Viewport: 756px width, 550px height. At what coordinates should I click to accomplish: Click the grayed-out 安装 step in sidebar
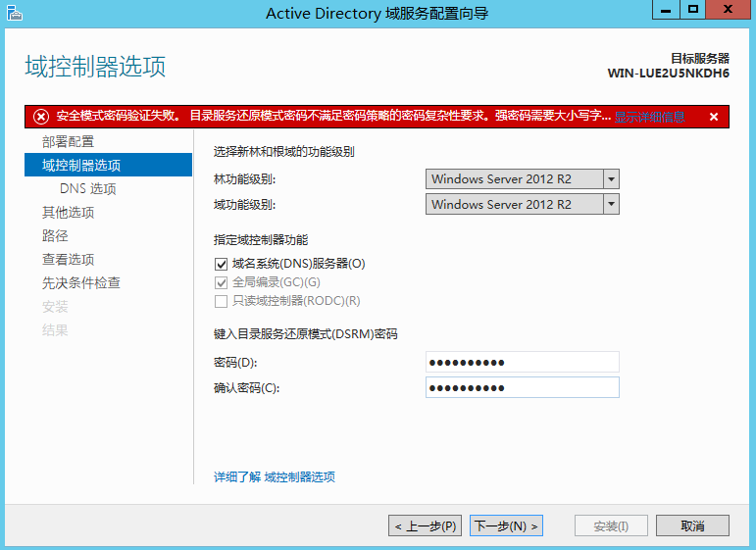pyautogui.click(x=55, y=307)
